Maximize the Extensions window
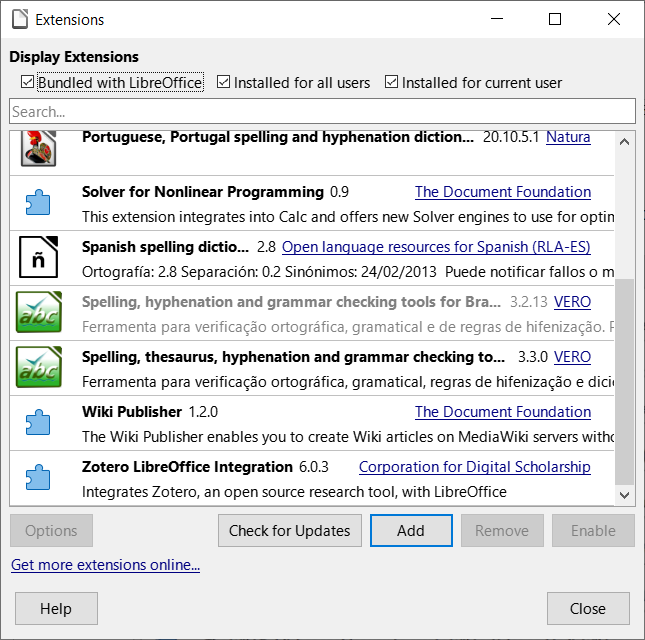 coord(555,19)
